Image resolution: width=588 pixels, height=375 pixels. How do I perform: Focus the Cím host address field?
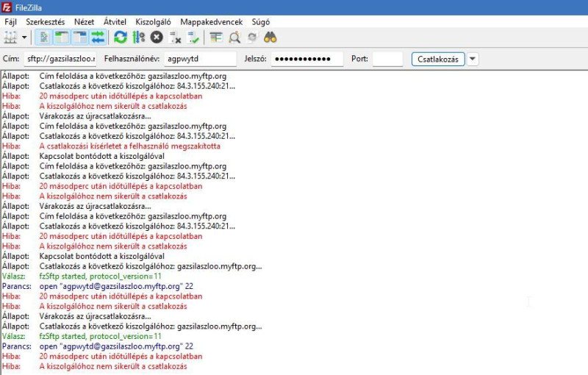[60, 59]
